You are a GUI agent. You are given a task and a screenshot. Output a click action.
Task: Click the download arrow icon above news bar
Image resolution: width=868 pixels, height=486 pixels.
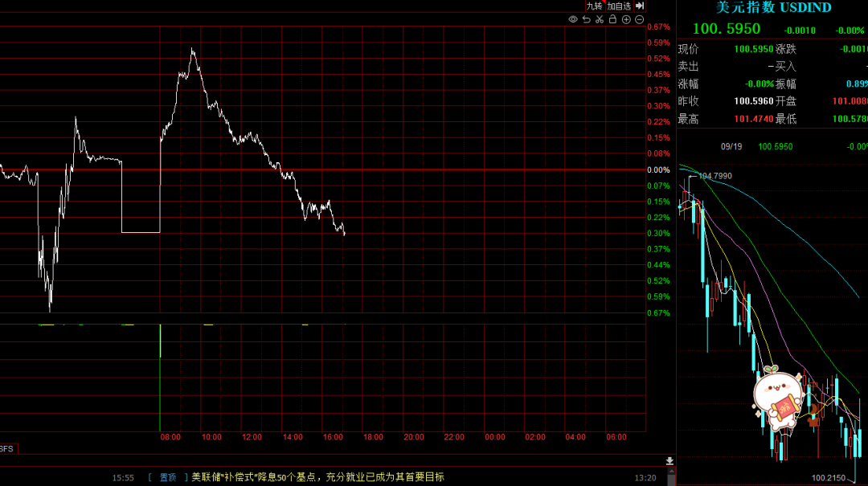[669, 460]
